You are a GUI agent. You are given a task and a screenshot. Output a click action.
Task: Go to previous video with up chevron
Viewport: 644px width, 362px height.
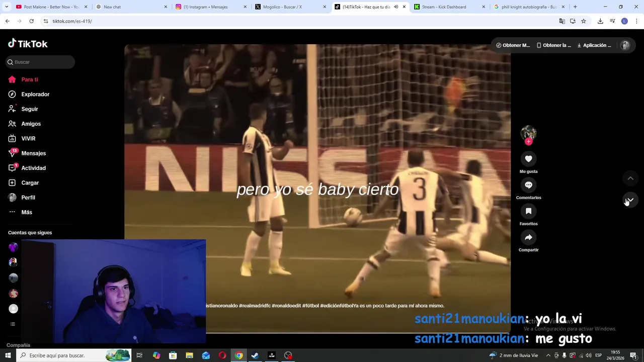click(630, 178)
